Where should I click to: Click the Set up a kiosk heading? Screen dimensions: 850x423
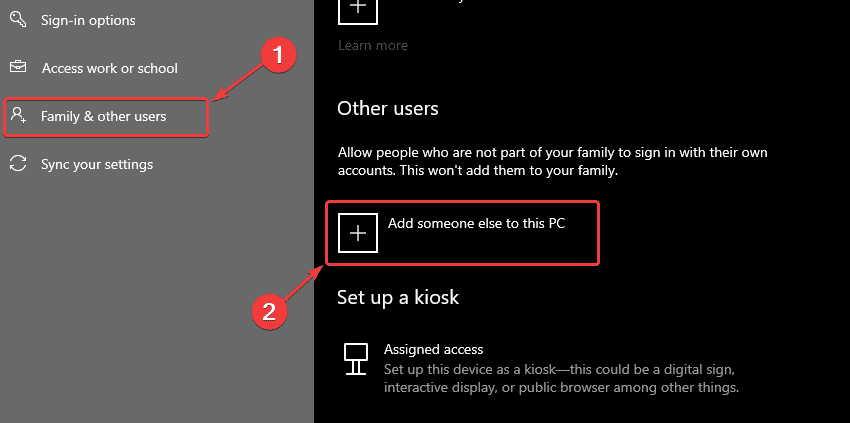click(398, 297)
